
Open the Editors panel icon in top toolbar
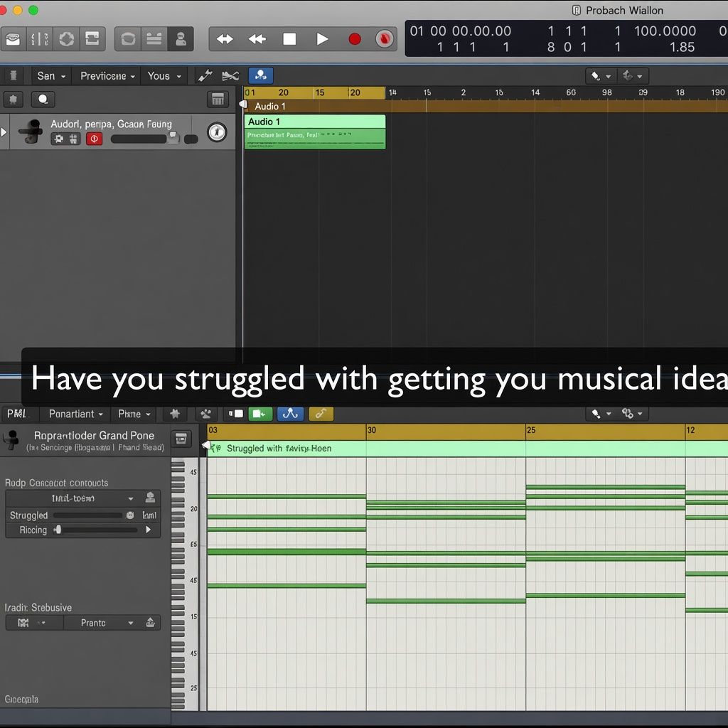pyautogui.click(x=92, y=39)
